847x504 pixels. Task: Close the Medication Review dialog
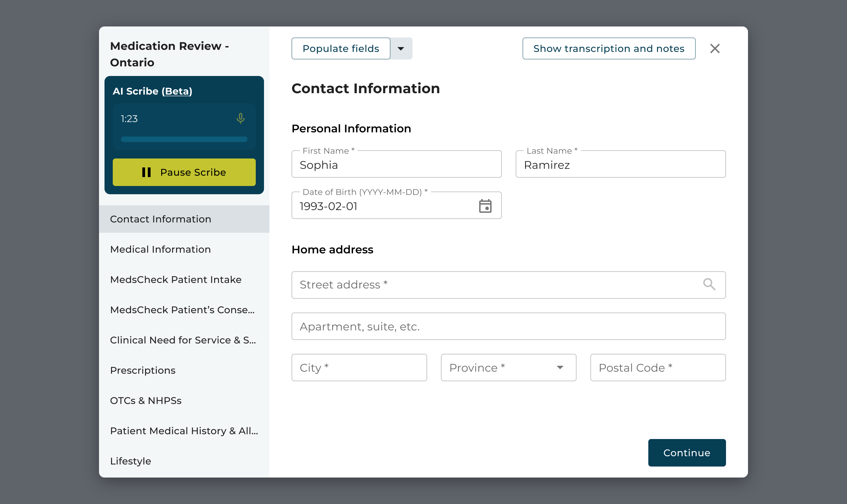coord(715,48)
